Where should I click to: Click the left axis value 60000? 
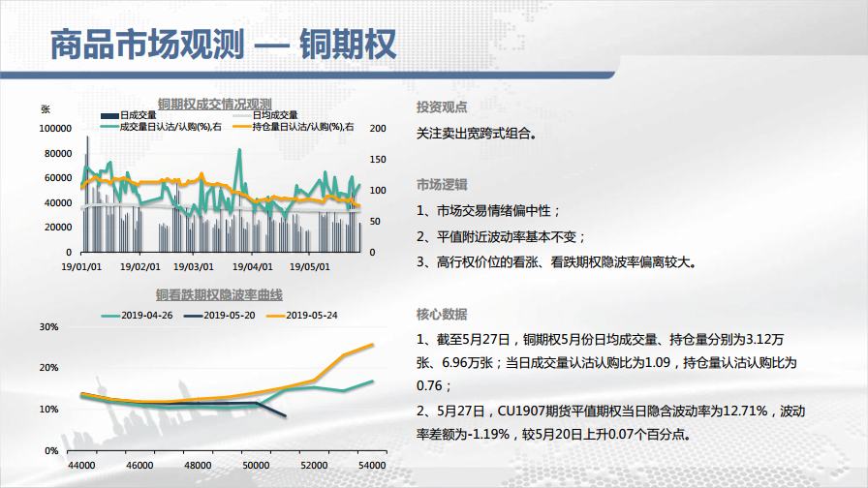[x=58, y=178]
